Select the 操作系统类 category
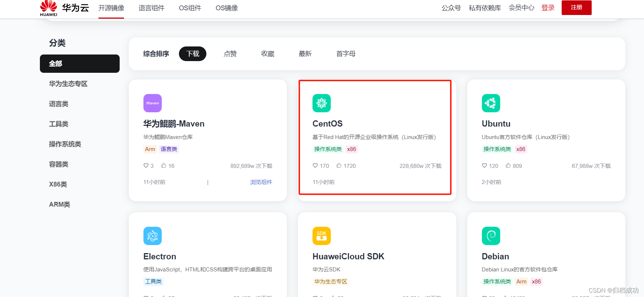The height and width of the screenshot is (297, 644). [x=65, y=144]
